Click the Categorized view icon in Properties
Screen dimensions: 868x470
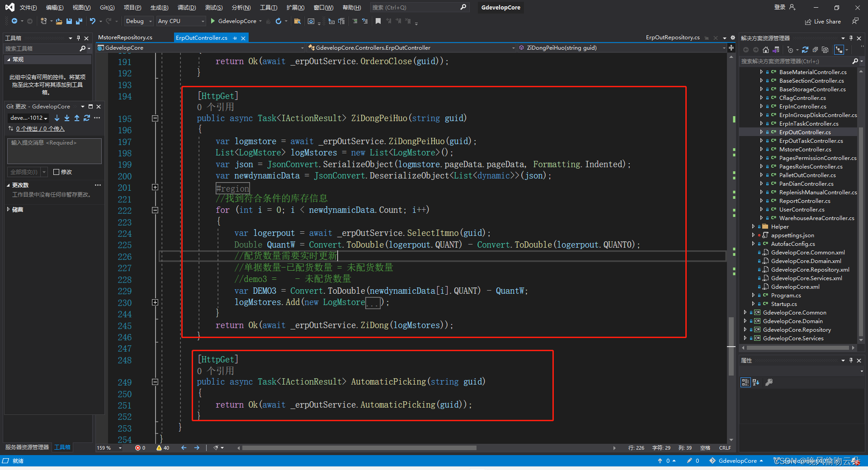[x=745, y=382]
